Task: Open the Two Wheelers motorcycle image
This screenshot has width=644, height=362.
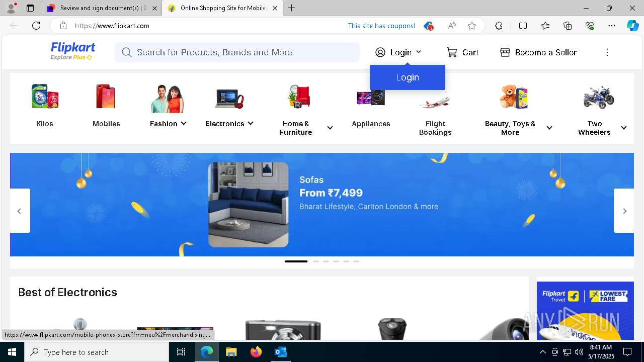Action: click(599, 97)
